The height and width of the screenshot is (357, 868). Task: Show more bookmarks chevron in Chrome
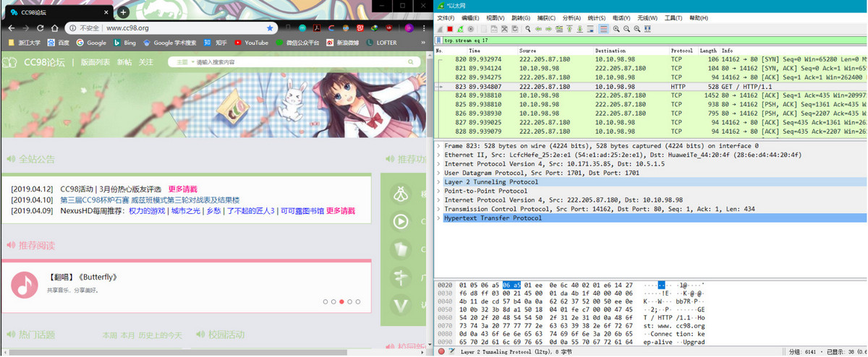424,43
